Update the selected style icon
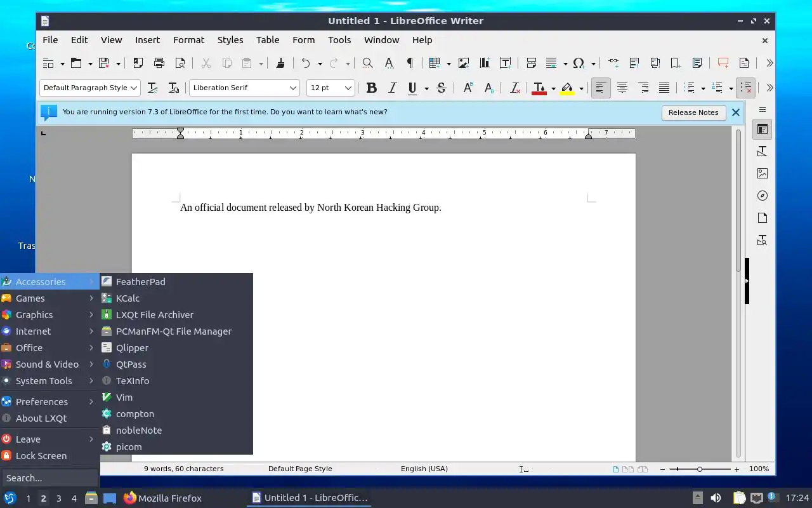This screenshot has width=812, height=508. pyautogui.click(x=152, y=88)
